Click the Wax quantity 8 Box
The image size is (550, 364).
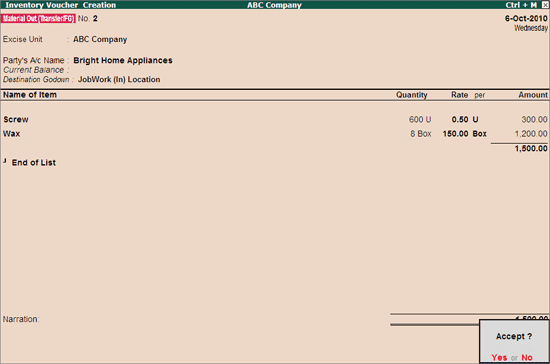click(x=421, y=134)
